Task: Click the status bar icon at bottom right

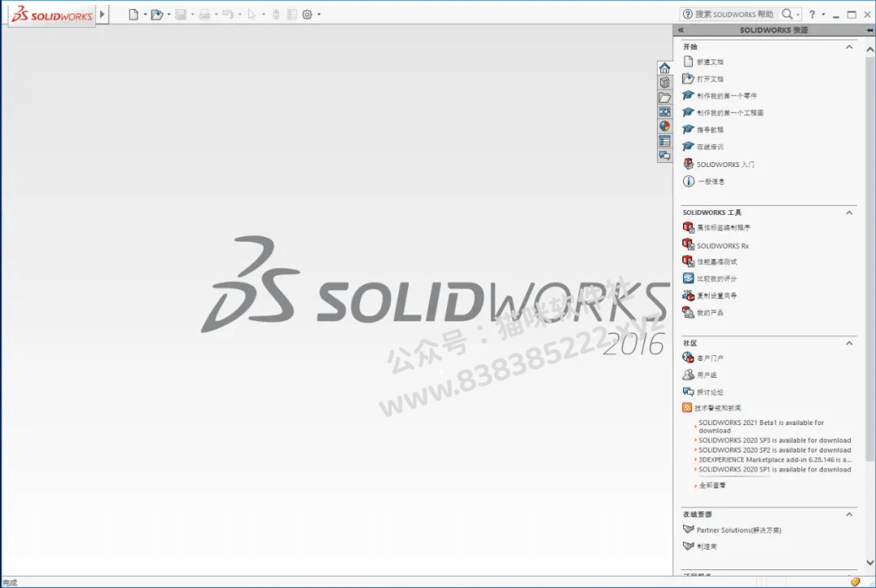Action: (x=856, y=582)
